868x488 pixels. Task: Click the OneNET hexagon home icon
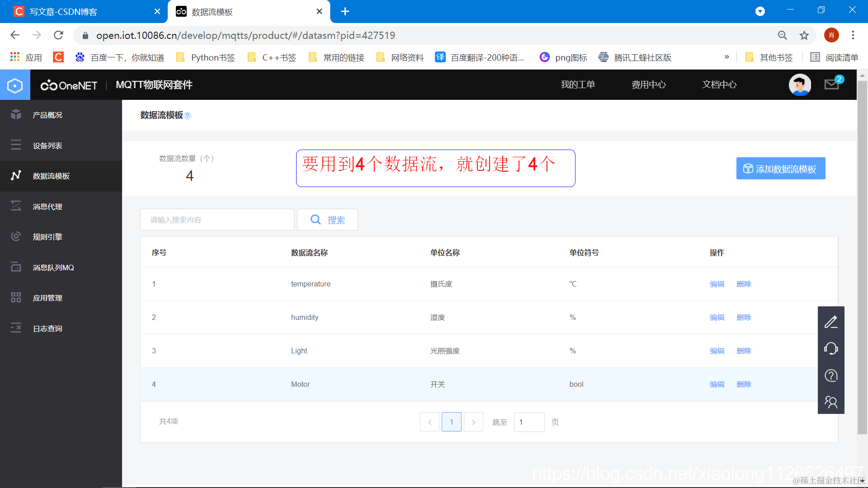click(x=15, y=85)
